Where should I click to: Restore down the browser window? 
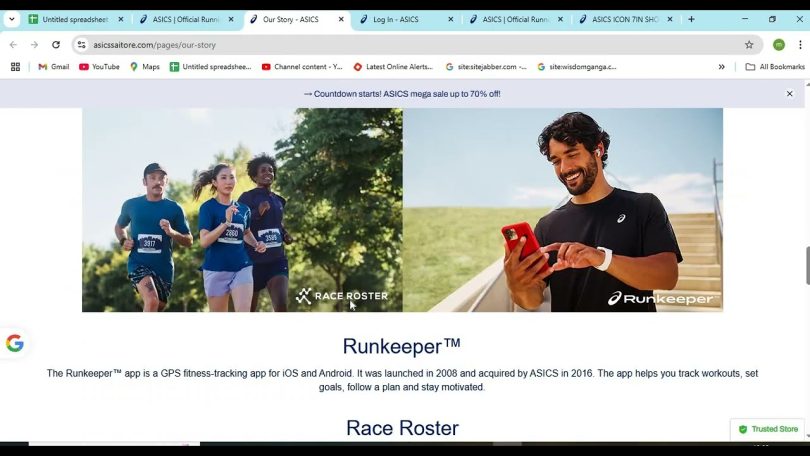772,19
